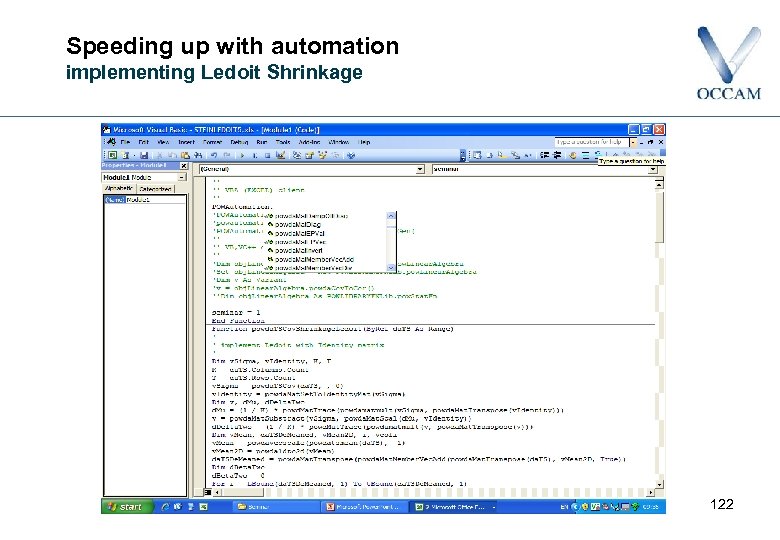Viewport: 780px width, 540px height.
Task: Open the help question box dropdown arrow
Action: tap(633, 142)
